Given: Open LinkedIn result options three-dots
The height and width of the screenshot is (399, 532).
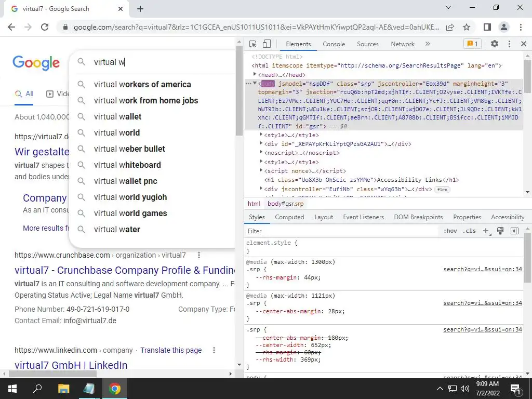Looking at the screenshot, I should coord(214,350).
